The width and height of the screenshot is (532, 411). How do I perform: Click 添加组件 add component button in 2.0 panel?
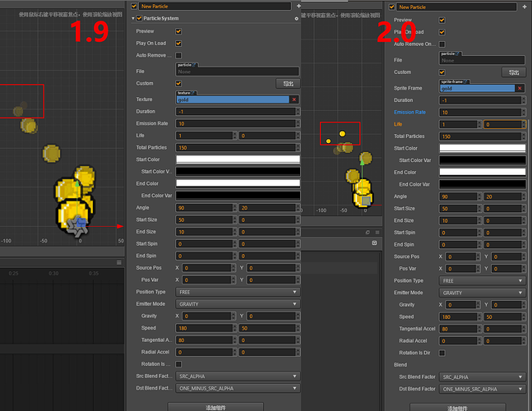click(x=457, y=407)
